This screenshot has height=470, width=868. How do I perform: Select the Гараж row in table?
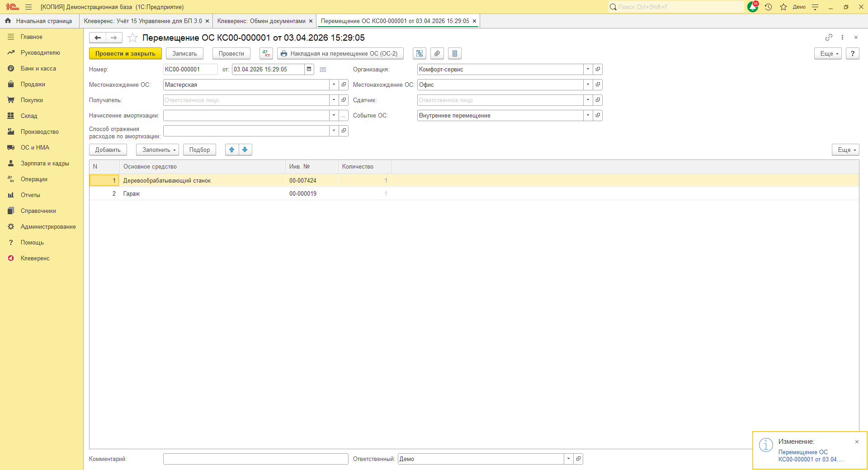pos(474,193)
